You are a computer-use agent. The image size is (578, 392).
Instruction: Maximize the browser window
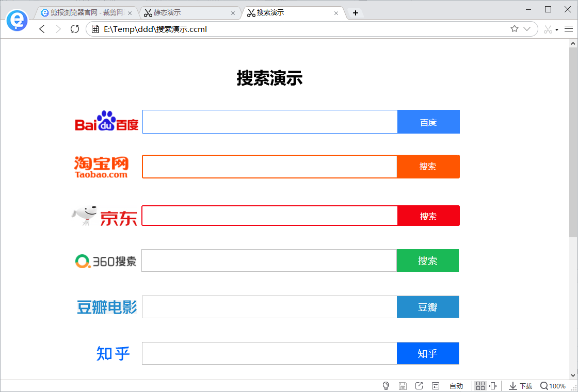pyautogui.click(x=548, y=10)
